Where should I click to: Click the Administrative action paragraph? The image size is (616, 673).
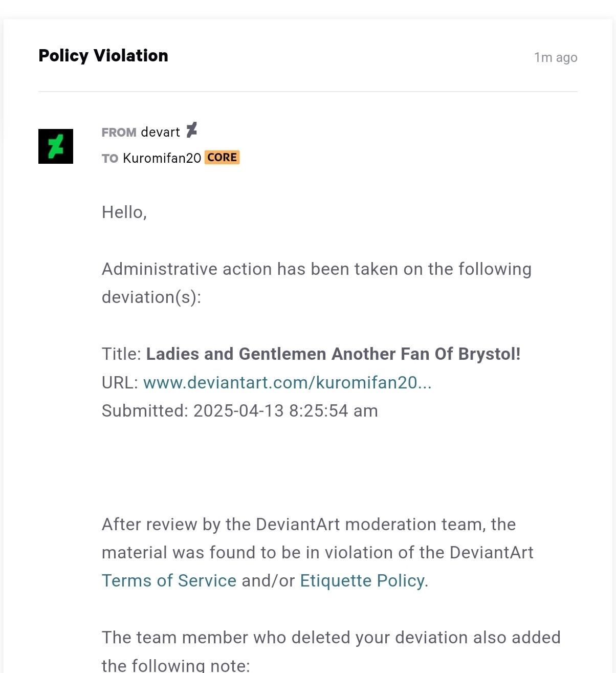click(x=317, y=283)
